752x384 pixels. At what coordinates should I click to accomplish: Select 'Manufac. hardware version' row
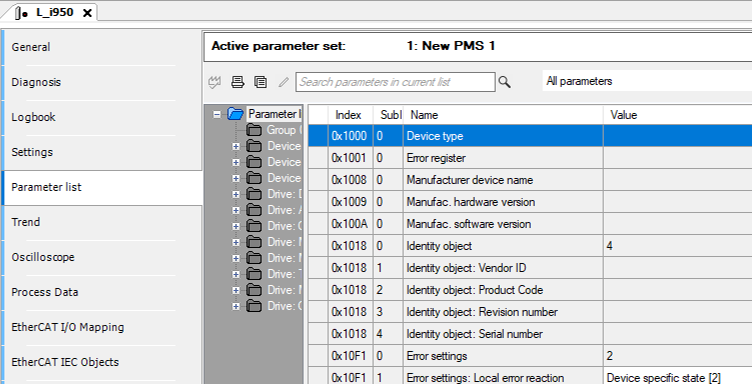(x=530, y=202)
